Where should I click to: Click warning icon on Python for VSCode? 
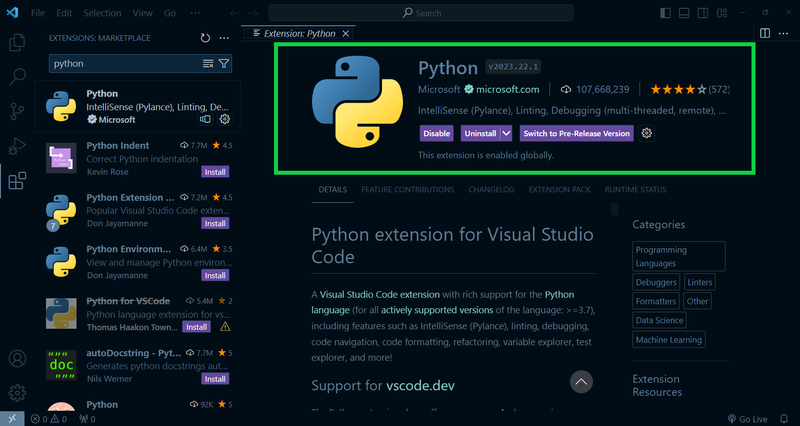pyautogui.click(x=225, y=327)
